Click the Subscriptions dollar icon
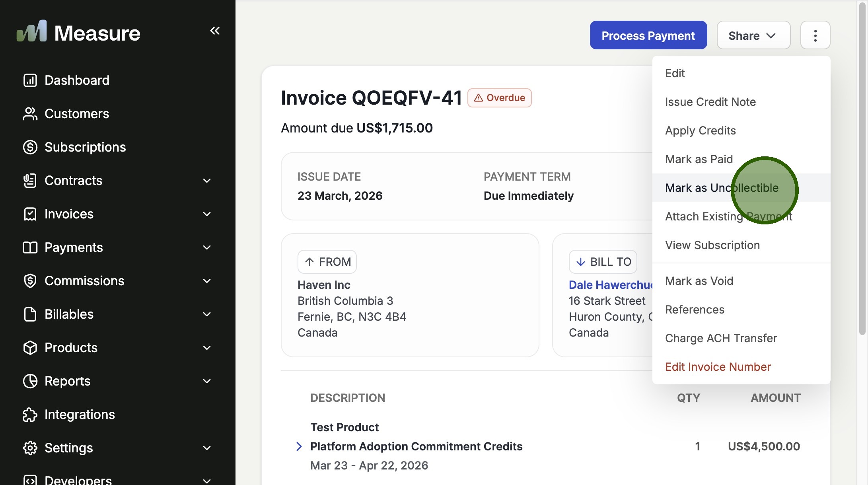 click(x=30, y=147)
